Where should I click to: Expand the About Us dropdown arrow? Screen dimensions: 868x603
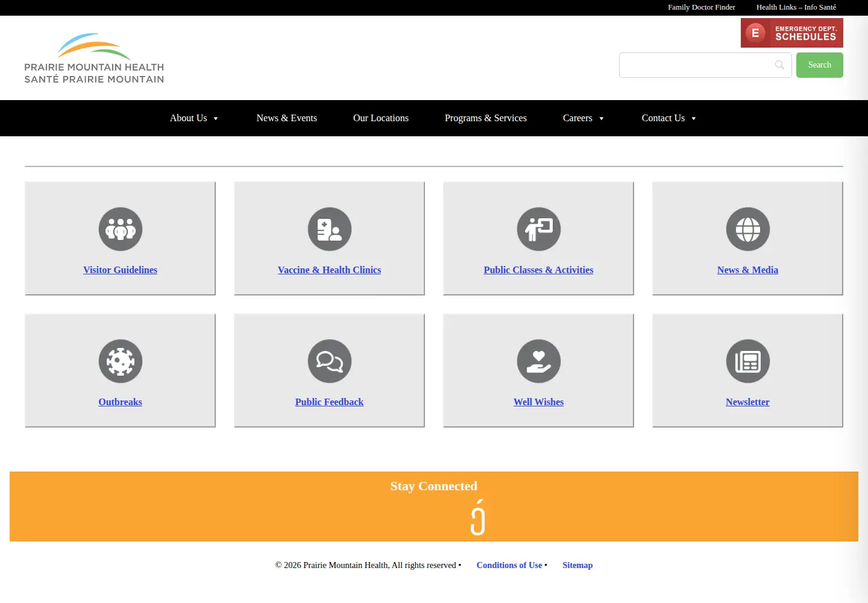click(216, 119)
